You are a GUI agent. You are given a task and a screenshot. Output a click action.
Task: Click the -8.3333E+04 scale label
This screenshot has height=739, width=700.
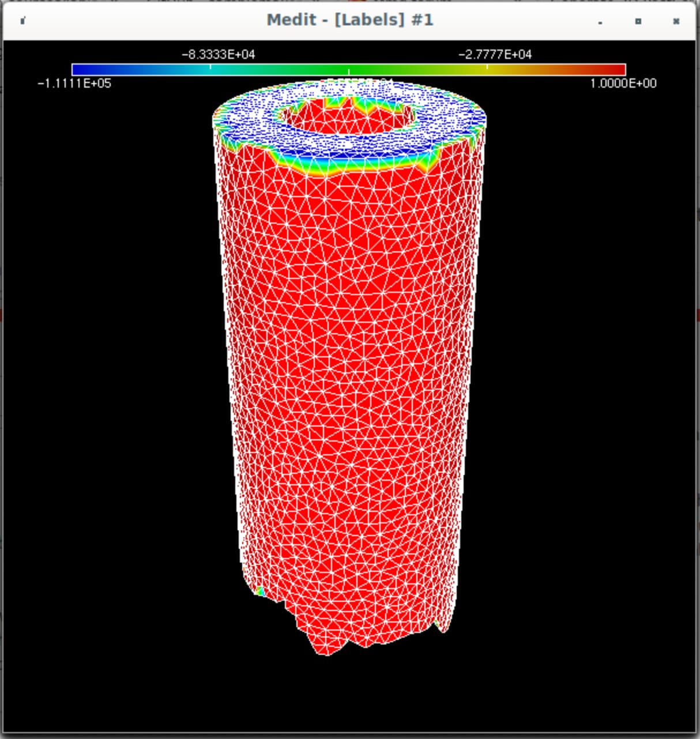(x=218, y=55)
